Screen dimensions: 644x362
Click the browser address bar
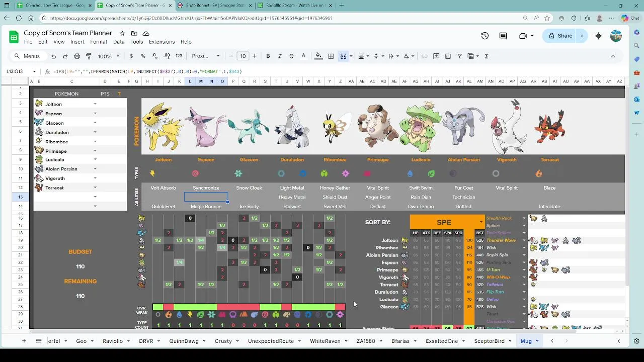[282, 18]
